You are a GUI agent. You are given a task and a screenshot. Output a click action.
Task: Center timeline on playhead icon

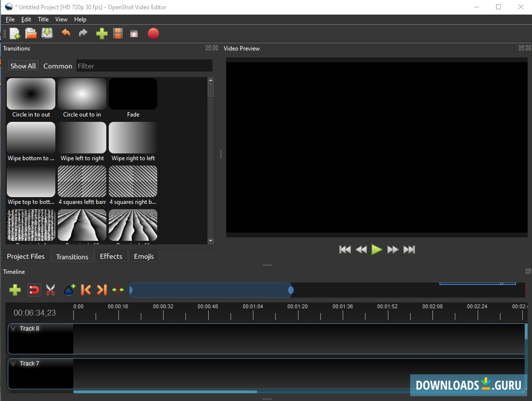(x=117, y=289)
